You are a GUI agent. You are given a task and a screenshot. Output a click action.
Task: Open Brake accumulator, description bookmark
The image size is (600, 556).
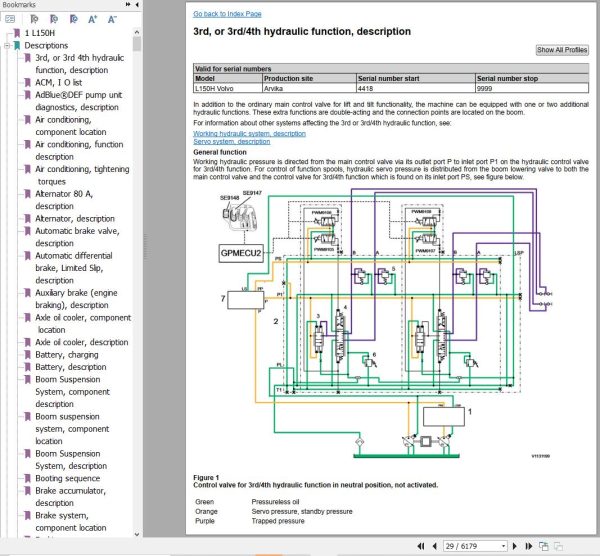70,497
